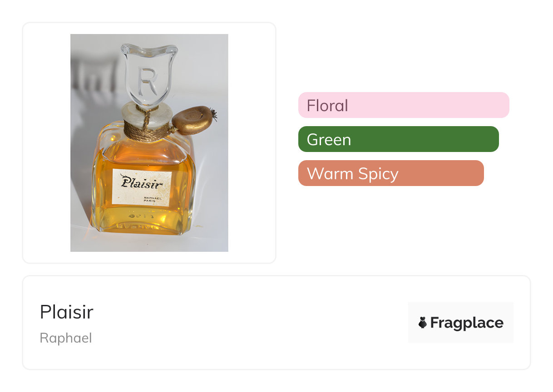553x392 pixels.
Task: Click the Plaisir perfume title
Action: (67, 312)
